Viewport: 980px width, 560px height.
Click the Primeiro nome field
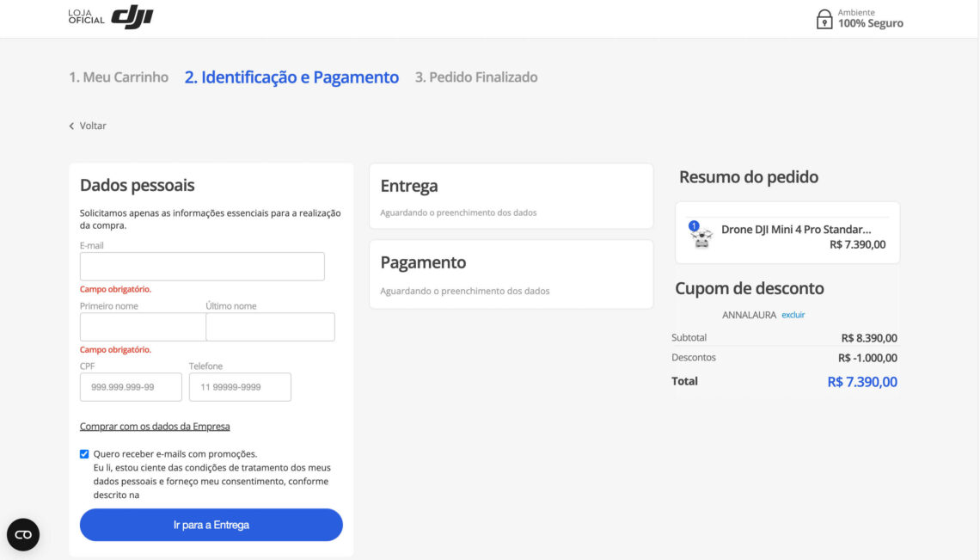143,327
